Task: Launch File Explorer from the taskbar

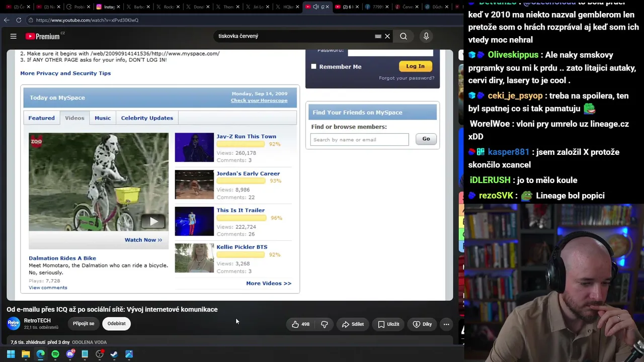Action: pyautogui.click(x=26, y=354)
